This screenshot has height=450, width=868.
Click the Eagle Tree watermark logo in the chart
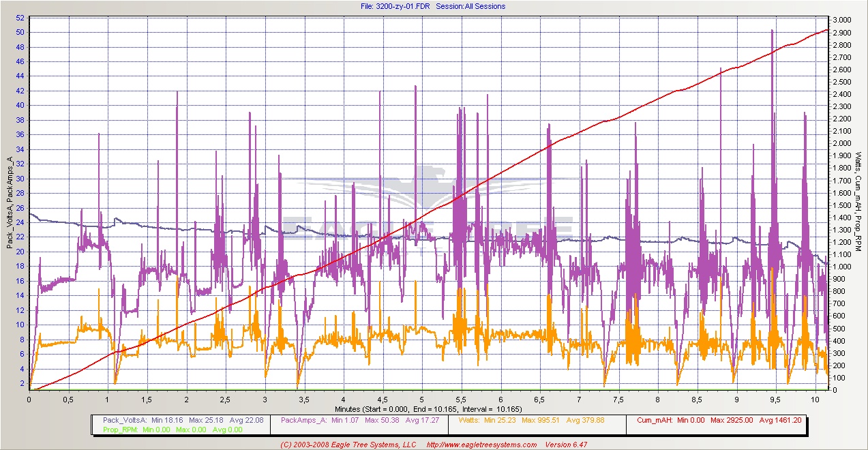[x=428, y=205]
